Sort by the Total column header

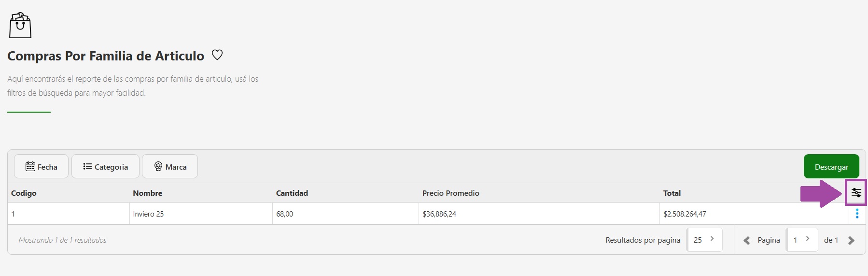click(672, 193)
